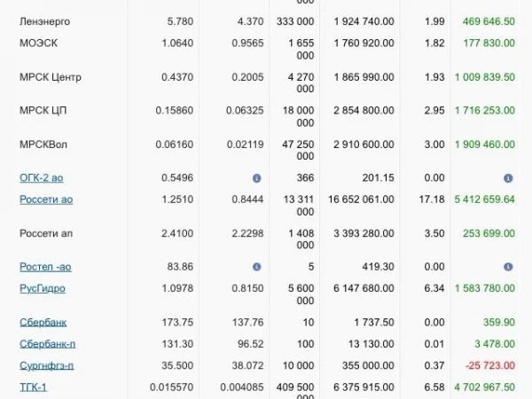
Task: Click the Россети ап row name
Action: (46, 233)
